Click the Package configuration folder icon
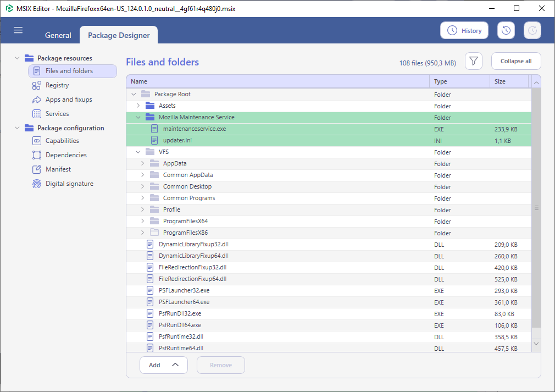555x392 pixels. click(29, 128)
